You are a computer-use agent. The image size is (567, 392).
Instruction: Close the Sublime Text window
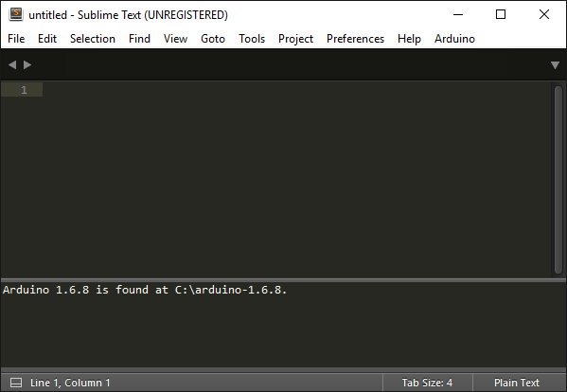click(x=544, y=14)
